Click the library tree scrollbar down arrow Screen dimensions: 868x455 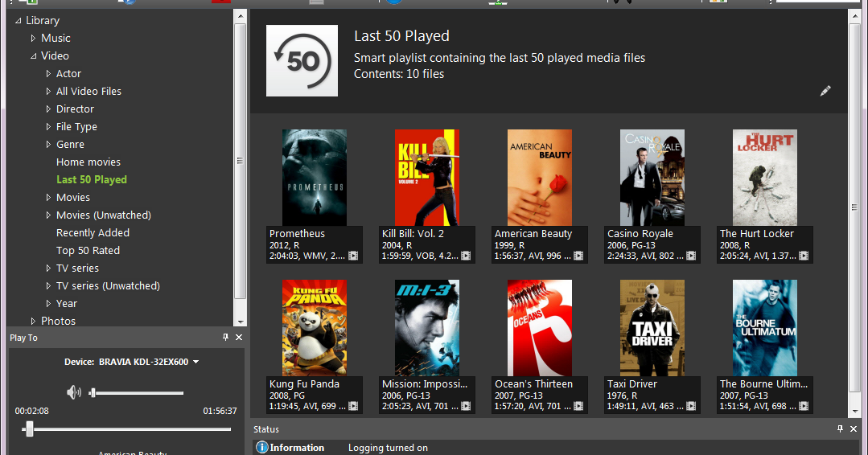point(241,322)
